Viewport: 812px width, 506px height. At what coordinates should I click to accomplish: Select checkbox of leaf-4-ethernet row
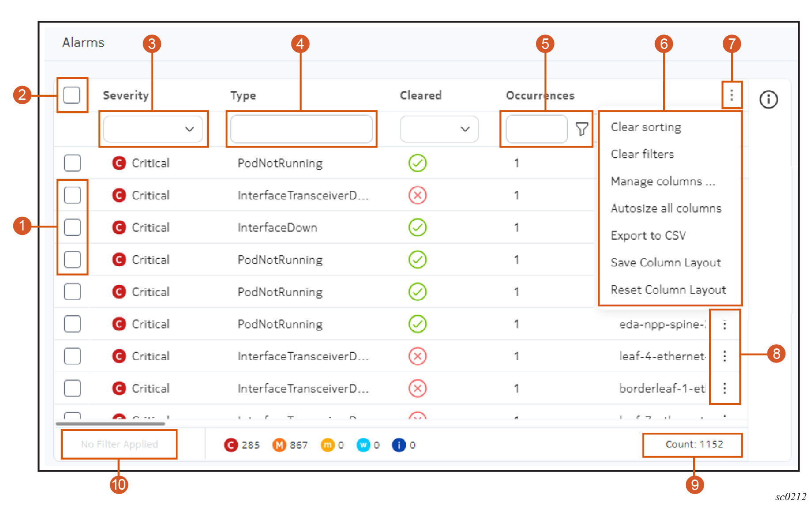(x=72, y=356)
